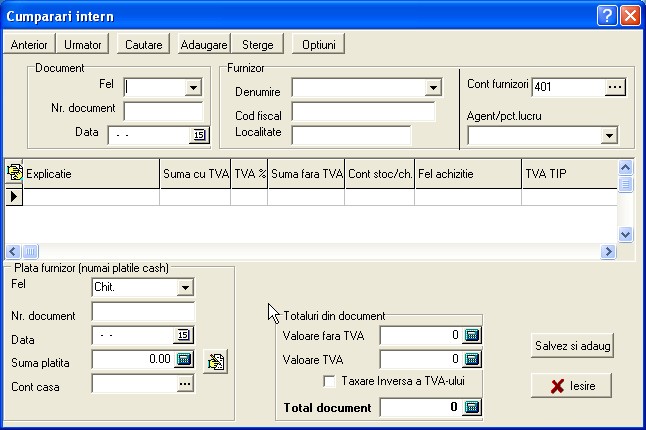Screen dimensions: 646x430
Task: Browse Cont furnizori with ellipsis button
Action: (615, 87)
